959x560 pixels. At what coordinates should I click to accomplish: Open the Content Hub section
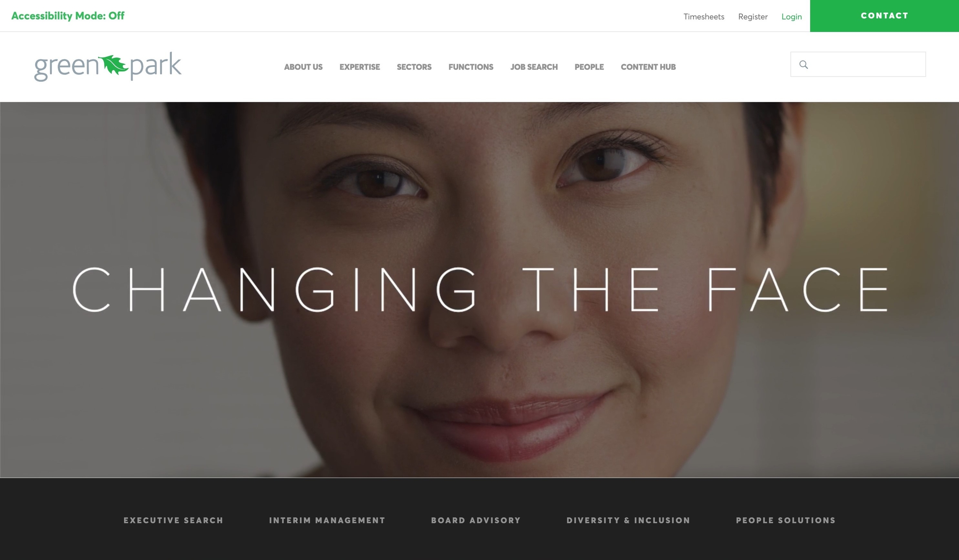[x=648, y=67]
